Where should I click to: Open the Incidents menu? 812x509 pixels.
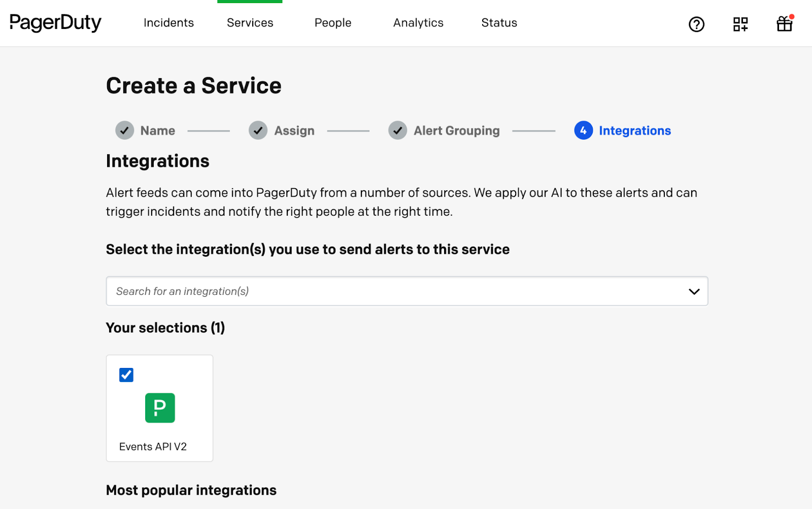(168, 23)
